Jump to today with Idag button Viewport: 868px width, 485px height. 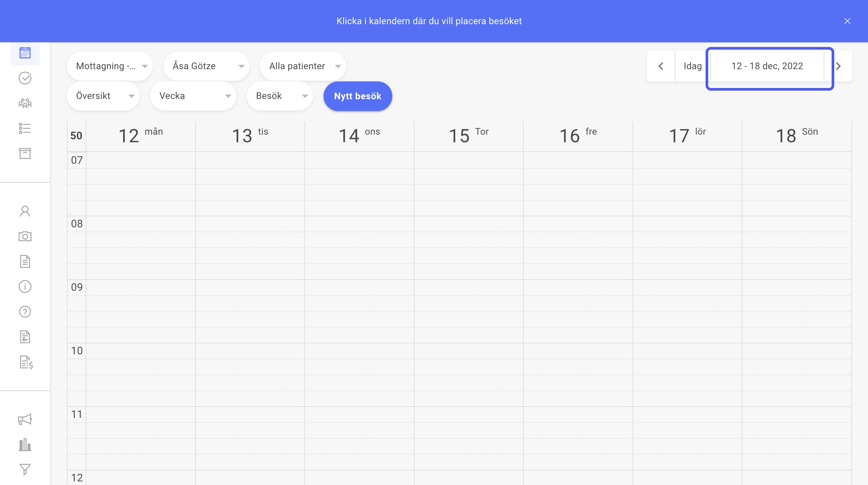point(692,66)
